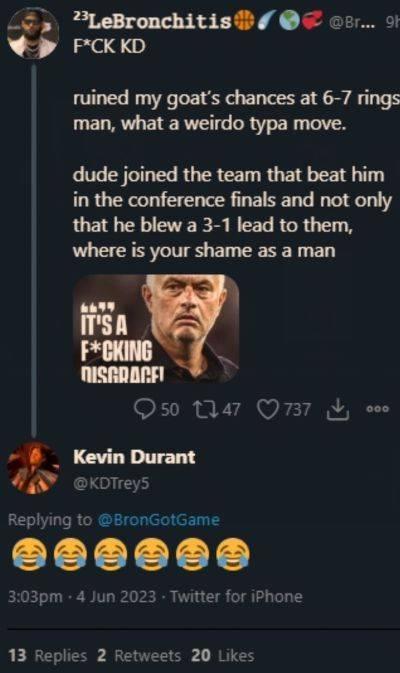The image size is (400, 673).
Task: Click the @KDTrey5 handle
Action: [111, 483]
